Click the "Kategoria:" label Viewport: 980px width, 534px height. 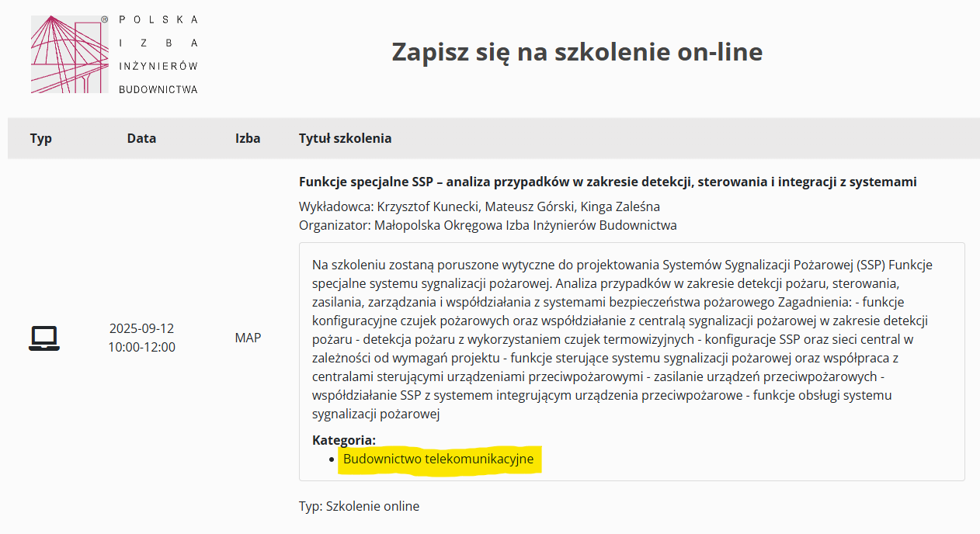[344, 440]
